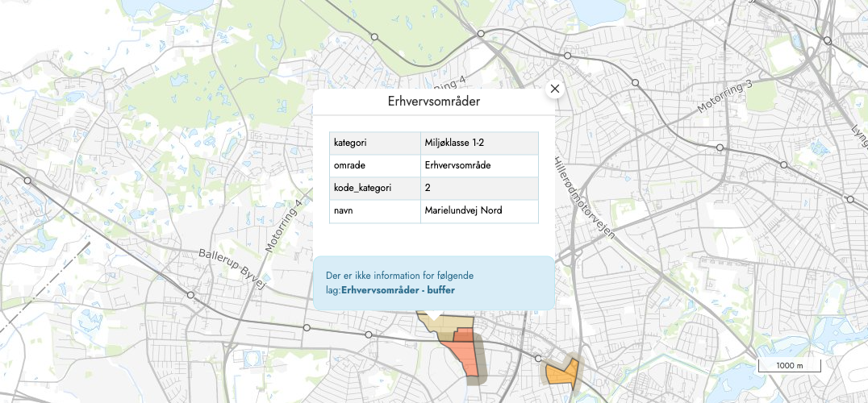Click the blue no-information notice box
Image resolution: width=868 pixels, height=403 pixels.
coord(434,283)
